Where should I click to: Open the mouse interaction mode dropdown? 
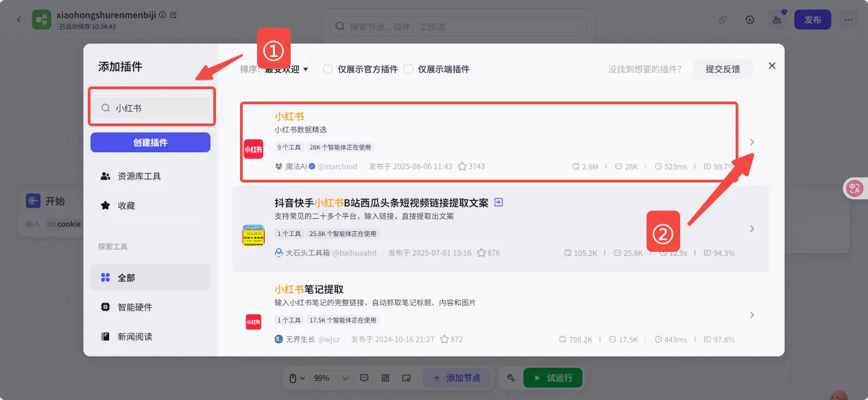[x=296, y=378]
